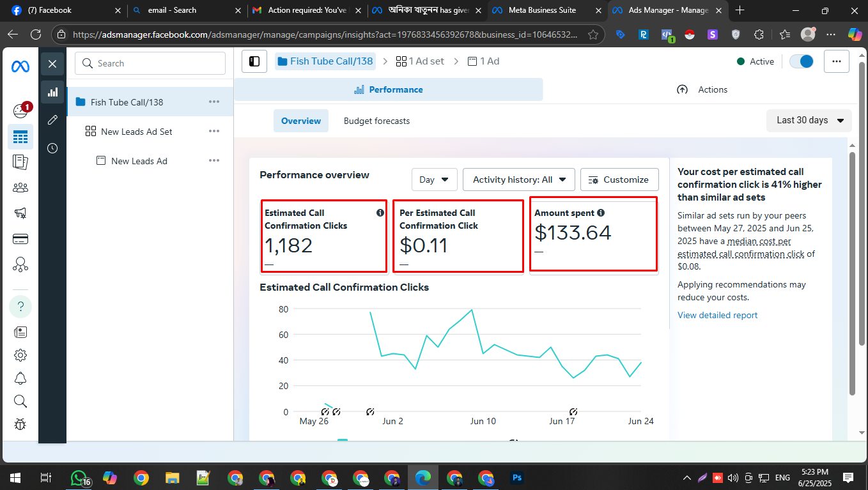
Task: Open the Activity history: All dropdown
Action: [x=518, y=180]
